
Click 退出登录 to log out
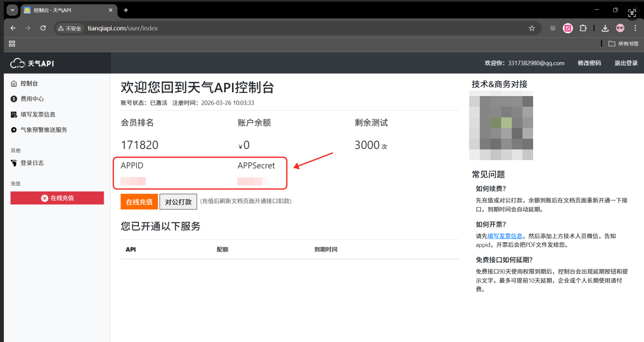point(626,63)
